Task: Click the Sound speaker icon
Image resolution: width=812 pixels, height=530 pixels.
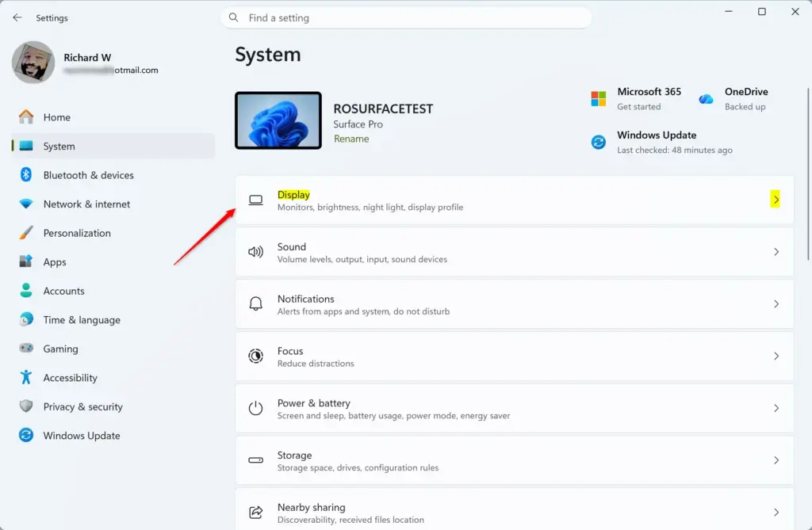Action: [256, 252]
